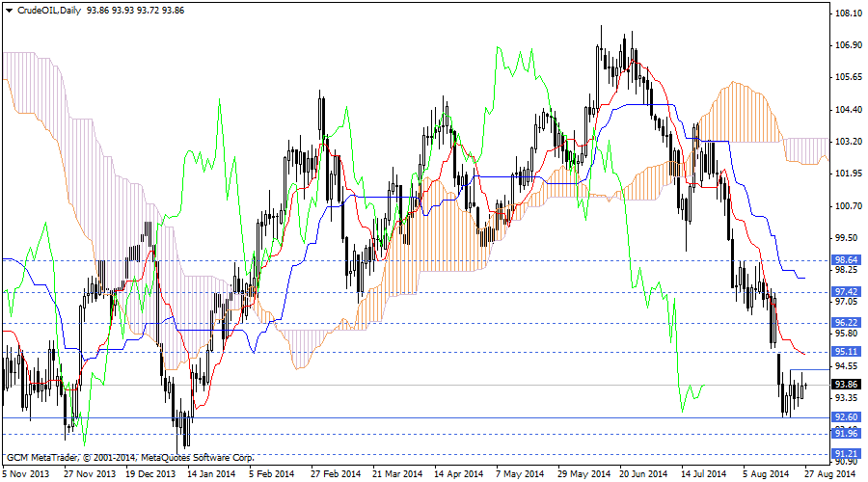The width and height of the screenshot is (868, 482).
Task: Select the 95.11 price level tag
Action: point(846,352)
